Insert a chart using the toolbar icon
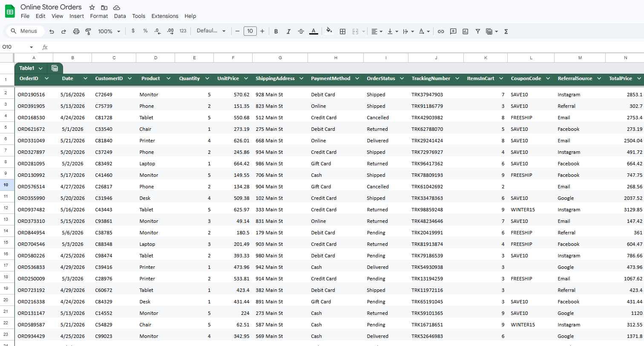The height and width of the screenshot is (346, 644). click(x=465, y=31)
